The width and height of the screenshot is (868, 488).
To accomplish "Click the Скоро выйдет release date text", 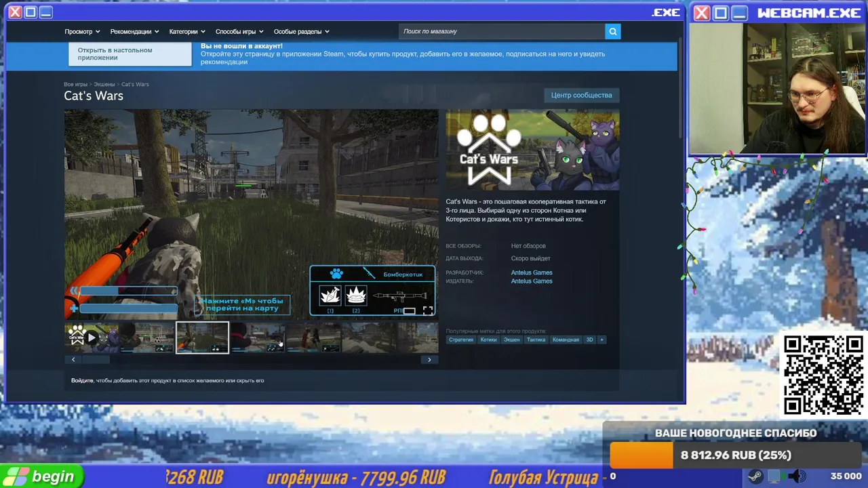I will tap(530, 258).
